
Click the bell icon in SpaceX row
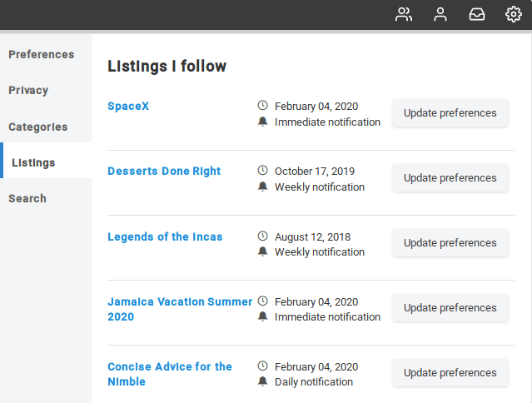(x=262, y=122)
